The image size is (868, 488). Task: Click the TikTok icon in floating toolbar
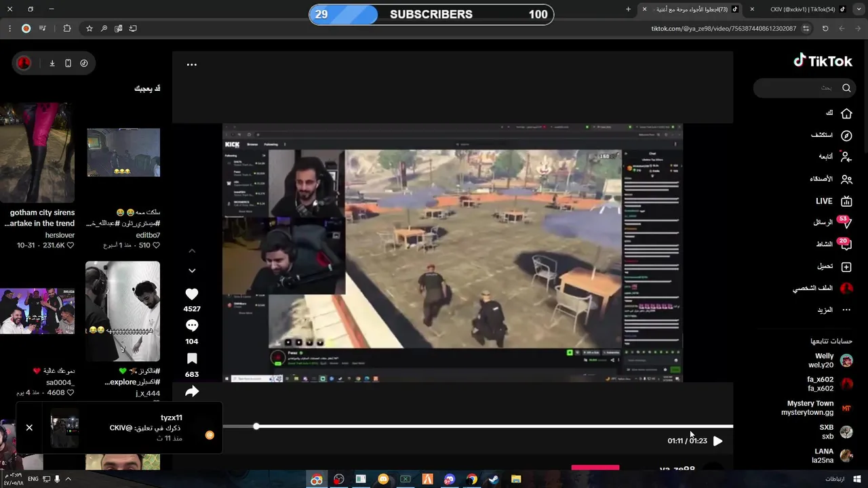click(84, 63)
